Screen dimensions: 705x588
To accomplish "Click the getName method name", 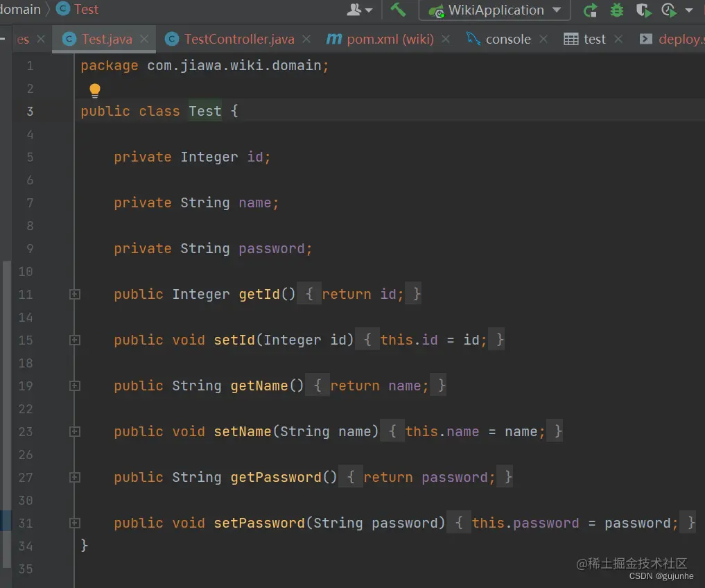I will pos(259,386).
